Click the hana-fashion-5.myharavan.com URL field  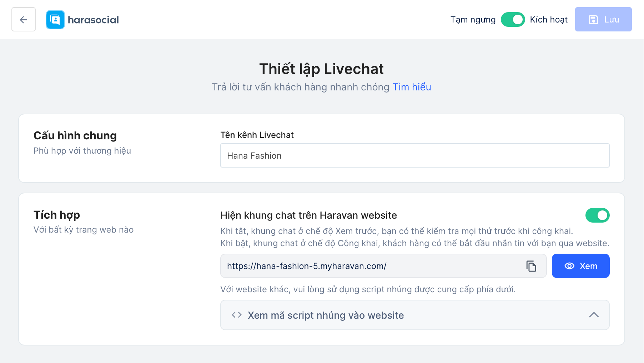371,266
